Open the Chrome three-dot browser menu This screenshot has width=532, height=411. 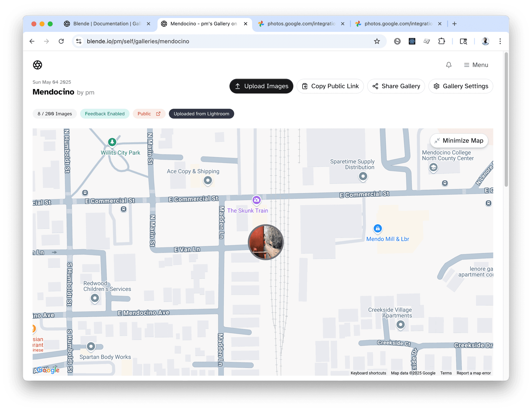[x=500, y=41]
